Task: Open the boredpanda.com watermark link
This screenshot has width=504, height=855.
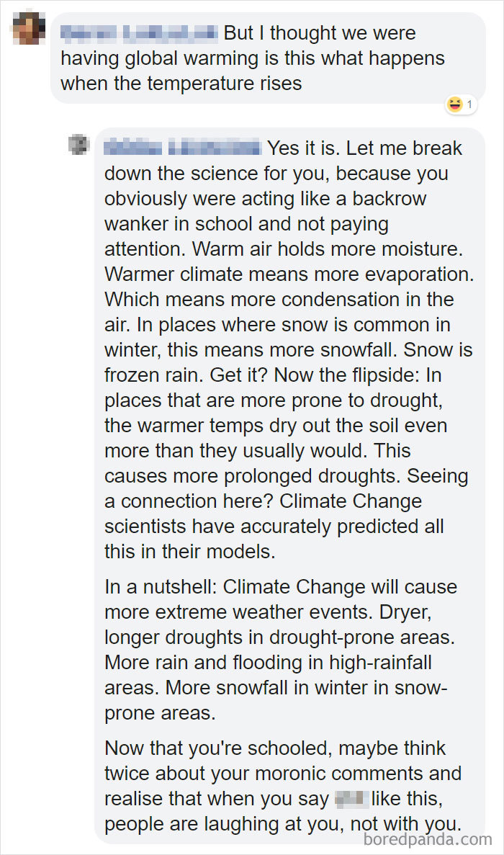Action: tap(429, 842)
